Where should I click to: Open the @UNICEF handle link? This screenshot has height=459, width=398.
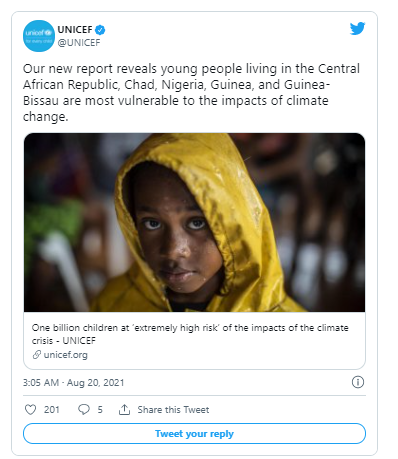coord(79,43)
